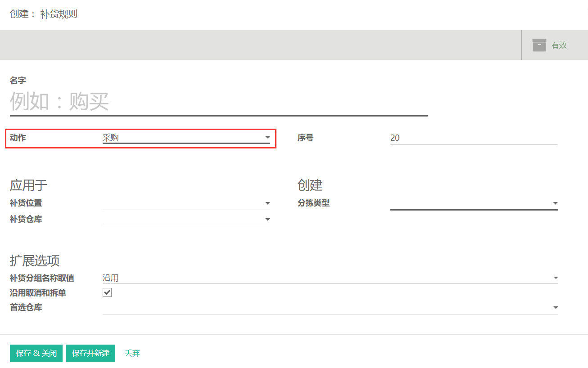Click the 保存 & 关闭 button

tap(36, 353)
